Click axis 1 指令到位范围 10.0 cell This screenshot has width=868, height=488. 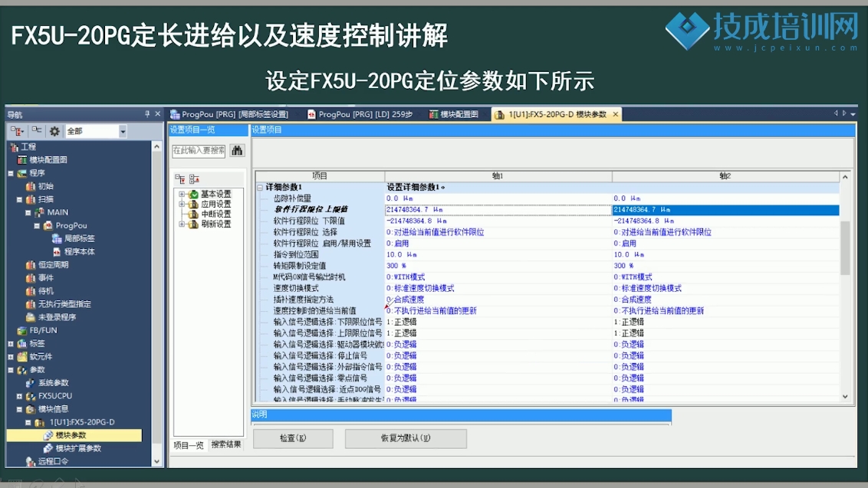point(498,255)
